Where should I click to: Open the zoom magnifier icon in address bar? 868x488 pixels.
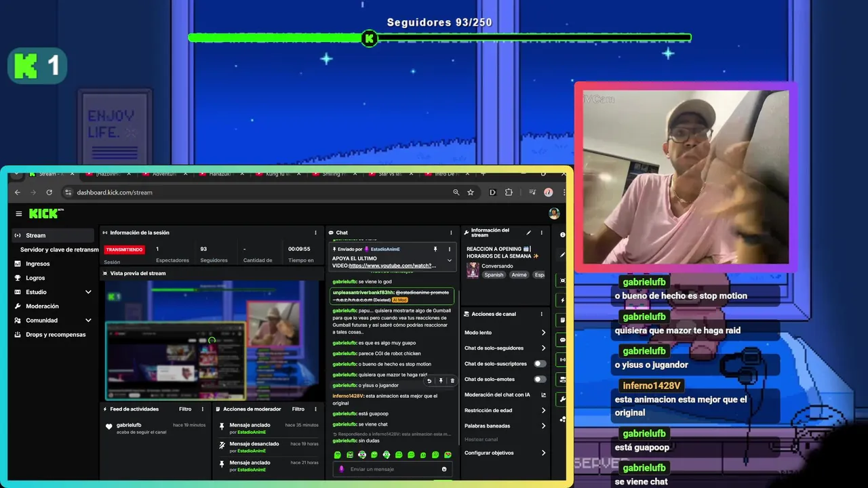(456, 192)
